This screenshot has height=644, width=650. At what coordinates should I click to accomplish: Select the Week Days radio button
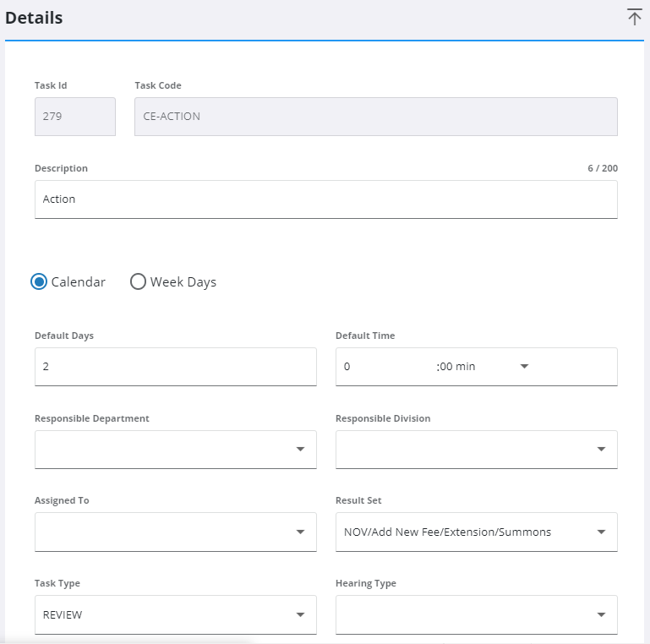point(138,282)
